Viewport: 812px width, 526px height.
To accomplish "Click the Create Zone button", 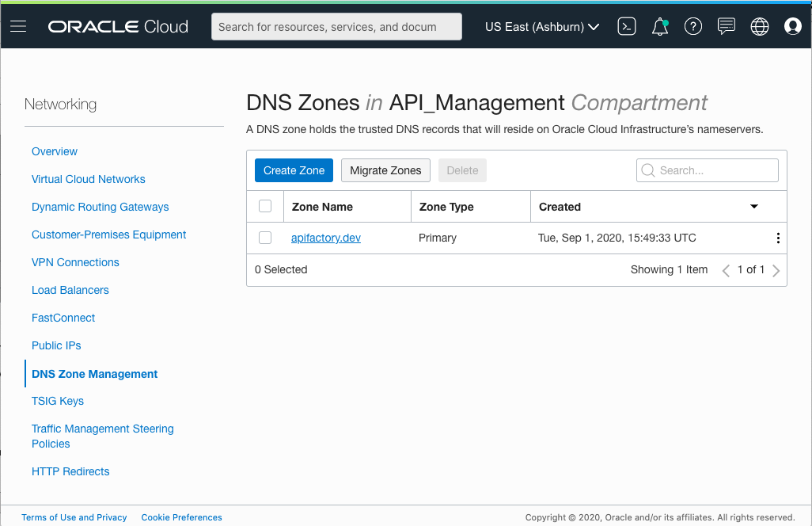I will 294,170.
